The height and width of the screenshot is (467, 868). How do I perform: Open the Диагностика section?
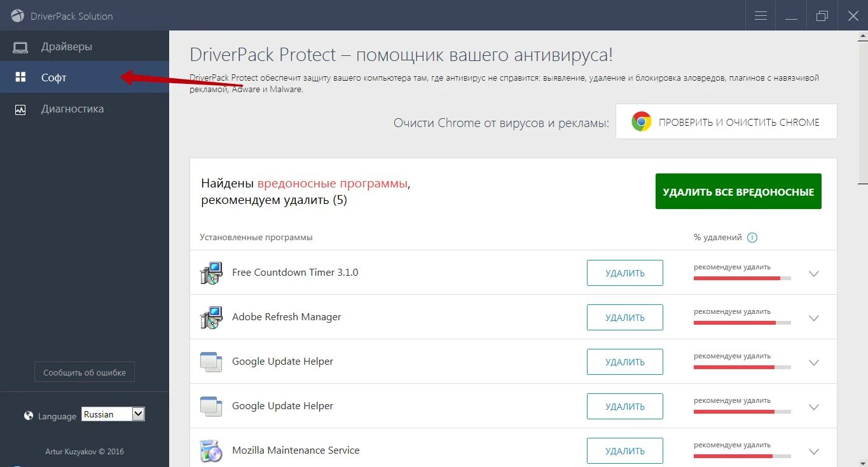(85, 109)
